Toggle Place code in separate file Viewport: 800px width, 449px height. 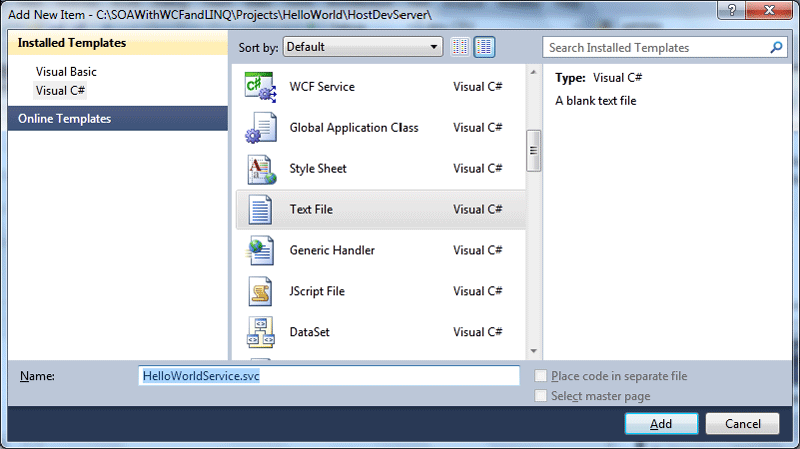coord(541,376)
